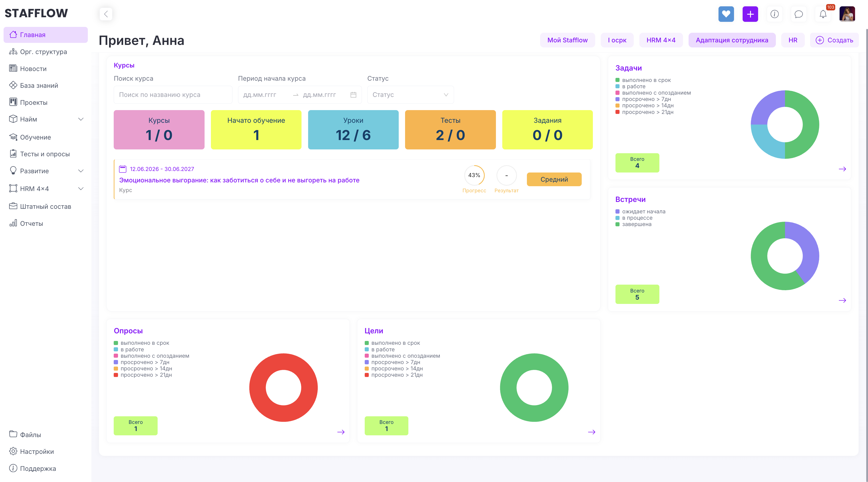
Task: Open the Эмоциональное выгорание course link
Action: click(239, 180)
